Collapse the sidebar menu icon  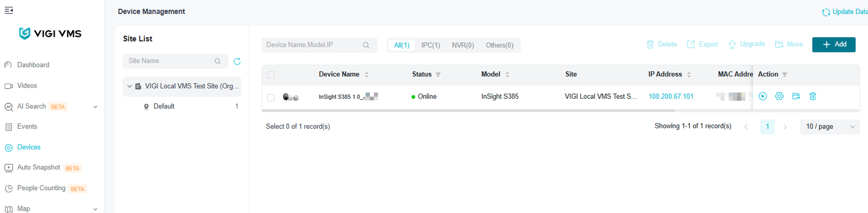[9, 11]
